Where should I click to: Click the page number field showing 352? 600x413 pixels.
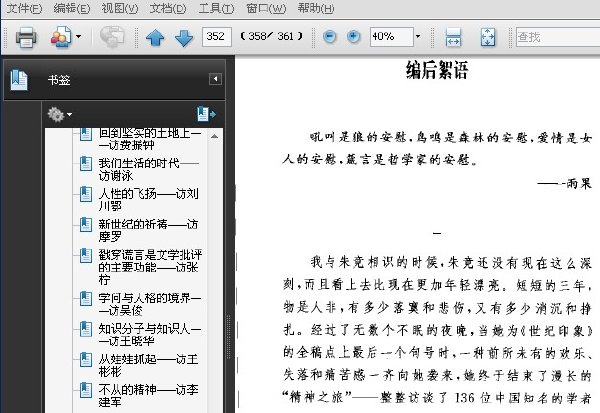click(217, 37)
